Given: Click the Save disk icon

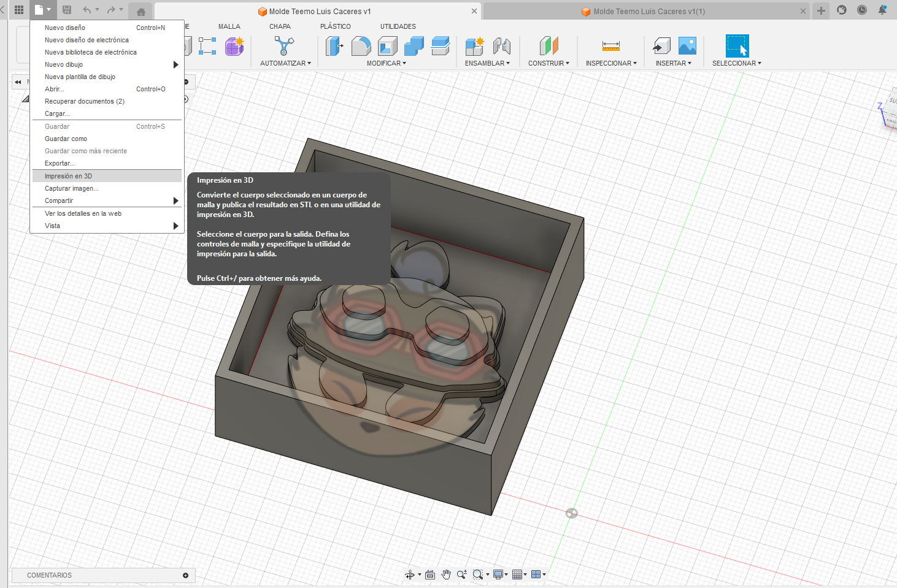Looking at the screenshot, I should (67, 10).
